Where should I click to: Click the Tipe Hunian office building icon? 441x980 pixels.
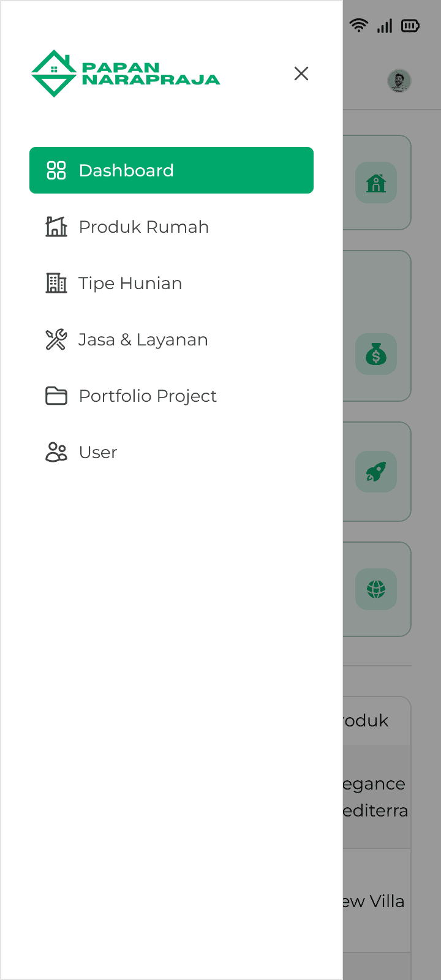pyautogui.click(x=56, y=283)
